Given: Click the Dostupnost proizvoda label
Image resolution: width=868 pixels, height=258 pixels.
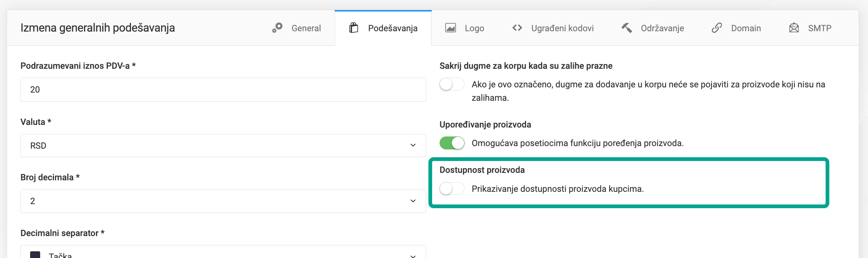Looking at the screenshot, I should [482, 170].
